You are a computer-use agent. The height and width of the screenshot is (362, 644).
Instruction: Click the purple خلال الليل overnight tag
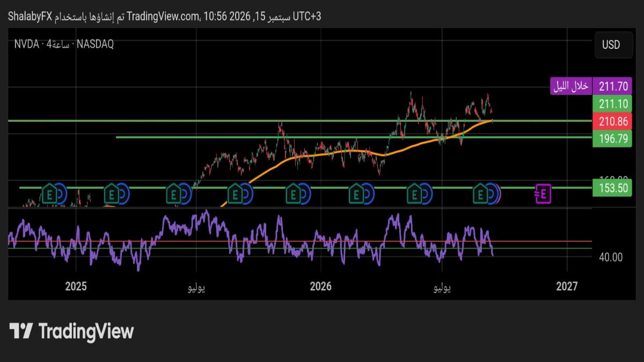point(570,86)
